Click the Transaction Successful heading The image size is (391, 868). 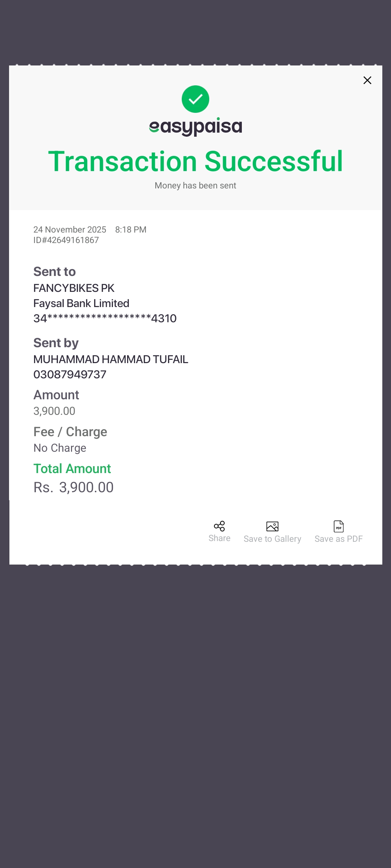pyautogui.click(x=195, y=161)
